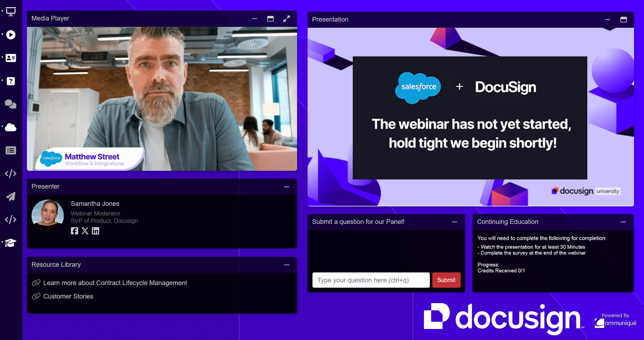The height and width of the screenshot is (340, 644).
Task: Collapse the Presenter panel
Action: pos(287,187)
